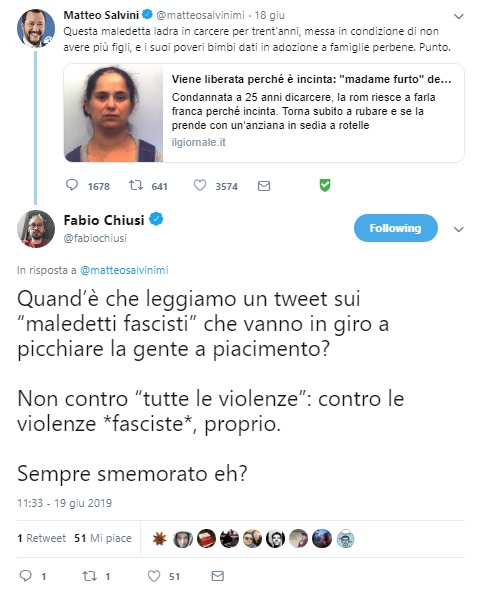Open the chevron menu beside Following button
This screenshot has width=479, height=606.
coord(459,230)
